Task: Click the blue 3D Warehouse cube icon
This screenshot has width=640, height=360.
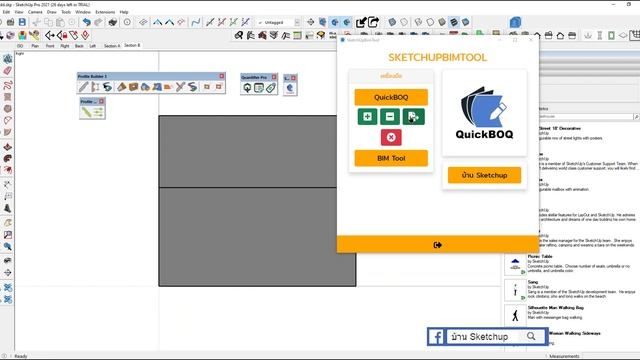Action: tap(516, 22)
